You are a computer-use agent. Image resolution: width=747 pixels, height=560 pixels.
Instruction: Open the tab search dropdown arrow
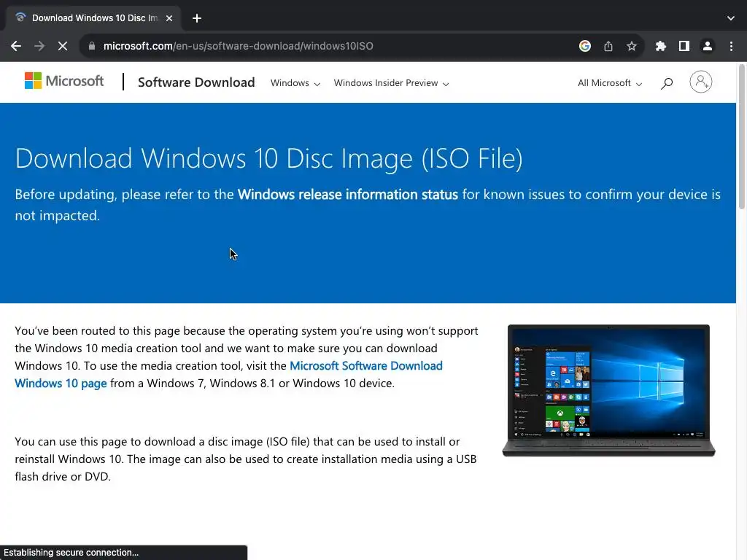(x=730, y=18)
